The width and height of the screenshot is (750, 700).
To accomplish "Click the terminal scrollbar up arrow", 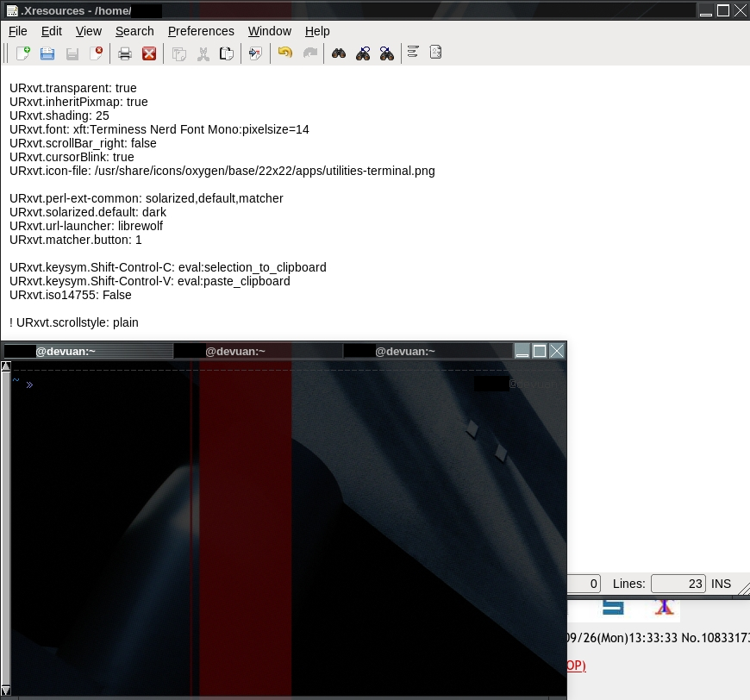I will 6,366.
